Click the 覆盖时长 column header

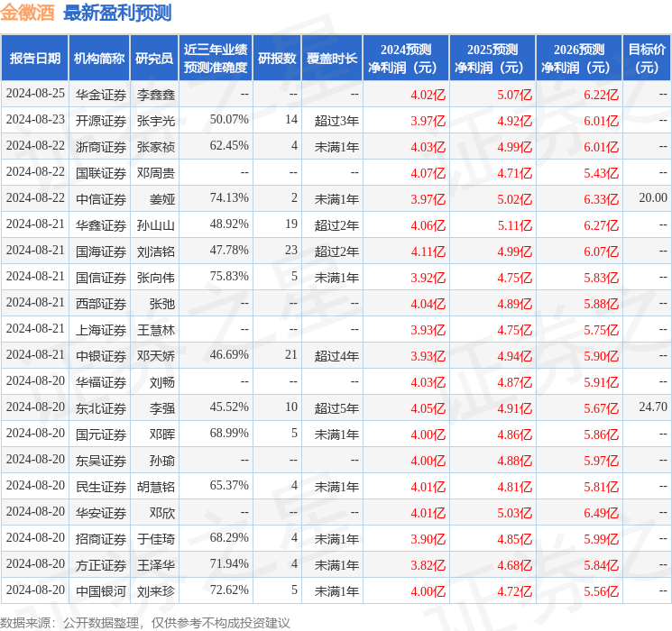(332, 59)
